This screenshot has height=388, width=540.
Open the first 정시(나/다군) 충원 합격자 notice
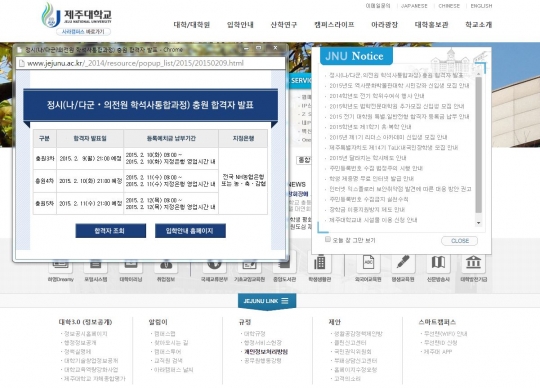pyautogui.click(x=396, y=75)
